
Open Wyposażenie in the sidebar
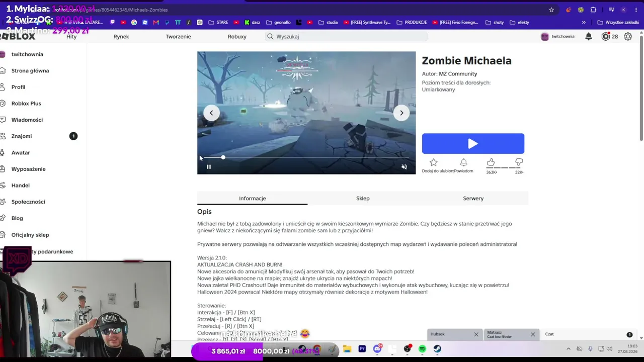29,169
